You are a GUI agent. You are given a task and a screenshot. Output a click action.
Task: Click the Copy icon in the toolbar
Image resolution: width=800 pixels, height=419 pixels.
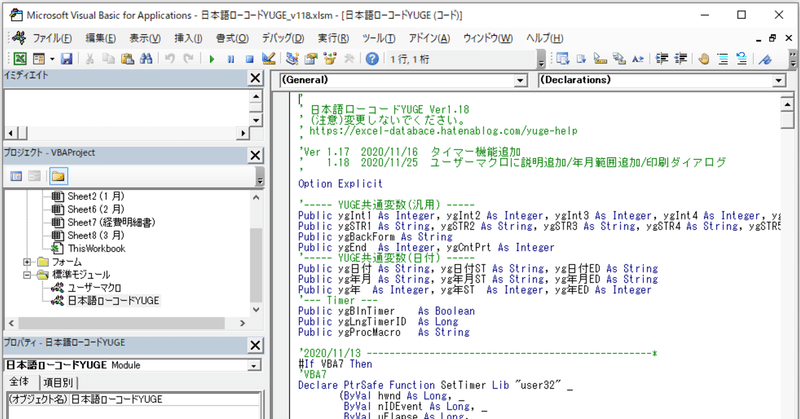(108, 59)
